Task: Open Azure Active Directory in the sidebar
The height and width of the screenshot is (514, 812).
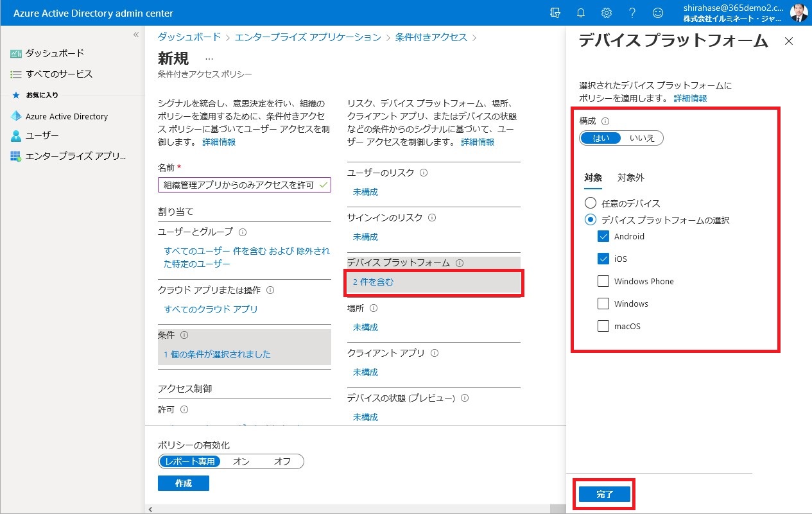Action: [x=67, y=116]
